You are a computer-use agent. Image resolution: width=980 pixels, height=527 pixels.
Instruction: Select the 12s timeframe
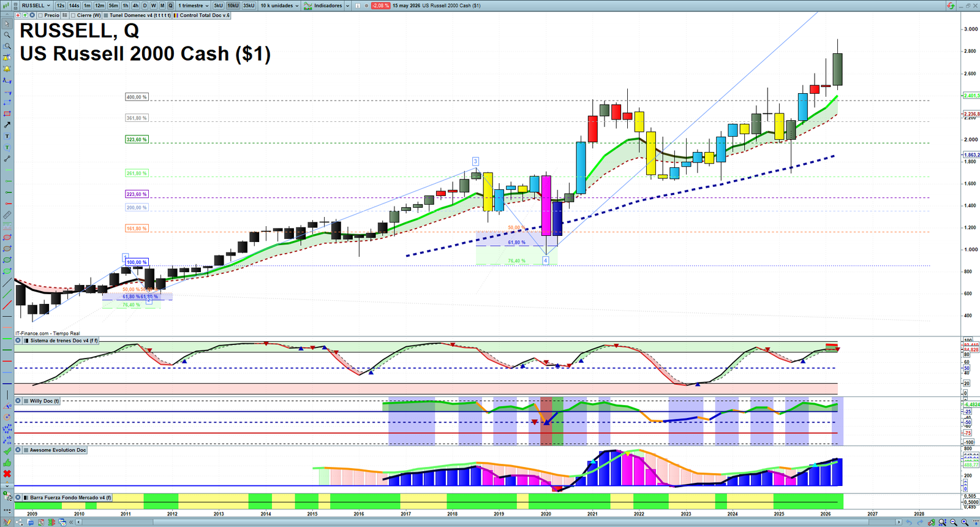[x=60, y=6]
